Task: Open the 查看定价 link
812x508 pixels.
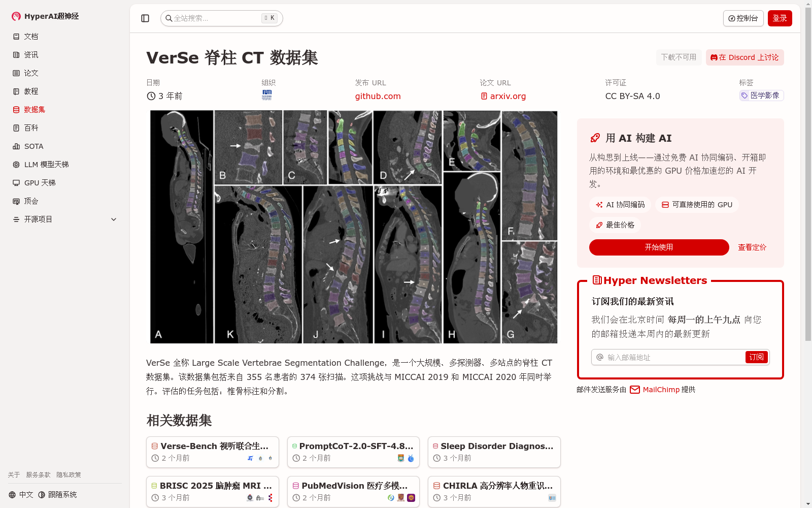Action: coord(752,247)
